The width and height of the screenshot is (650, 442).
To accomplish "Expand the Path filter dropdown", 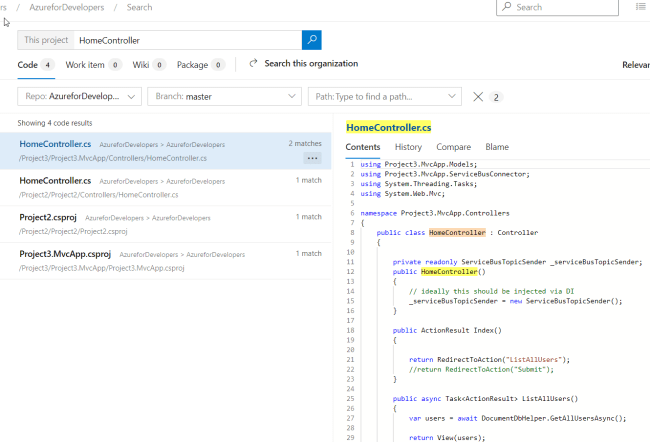I will point(384,97).
